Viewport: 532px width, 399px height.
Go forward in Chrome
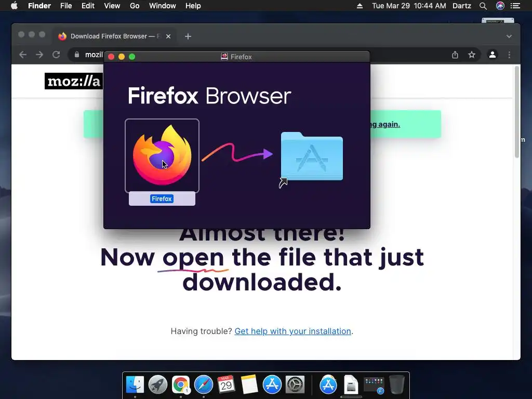pyautogui.click(x=39, y=55)
